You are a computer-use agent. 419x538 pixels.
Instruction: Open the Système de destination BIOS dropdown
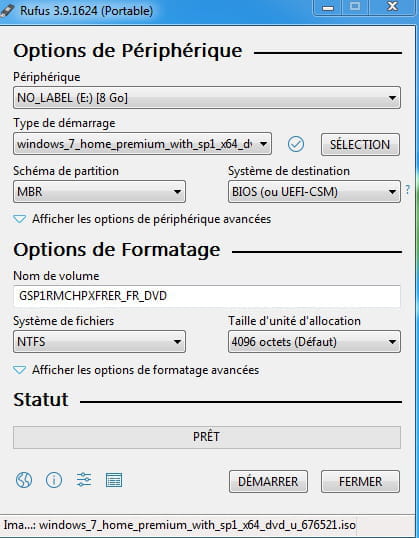(314, 191)
